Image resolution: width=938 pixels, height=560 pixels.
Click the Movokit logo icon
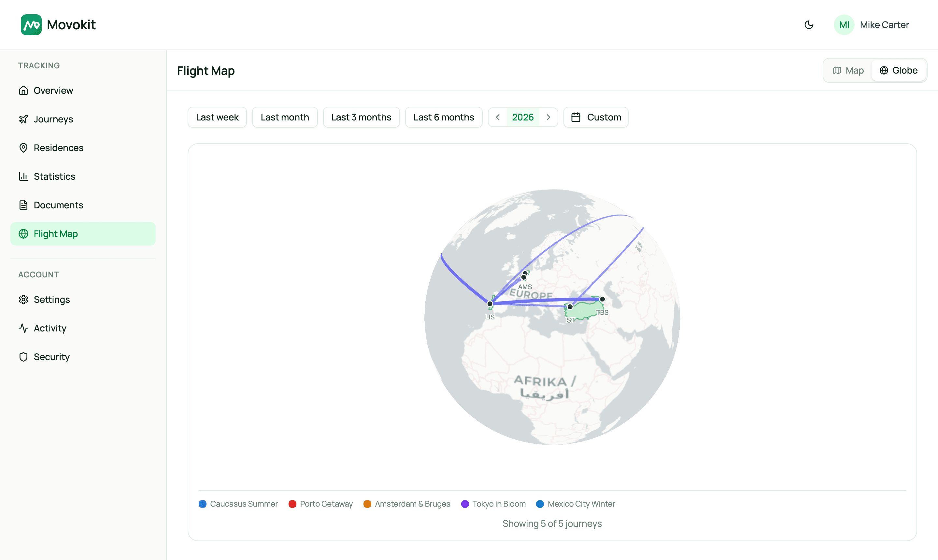31,25
